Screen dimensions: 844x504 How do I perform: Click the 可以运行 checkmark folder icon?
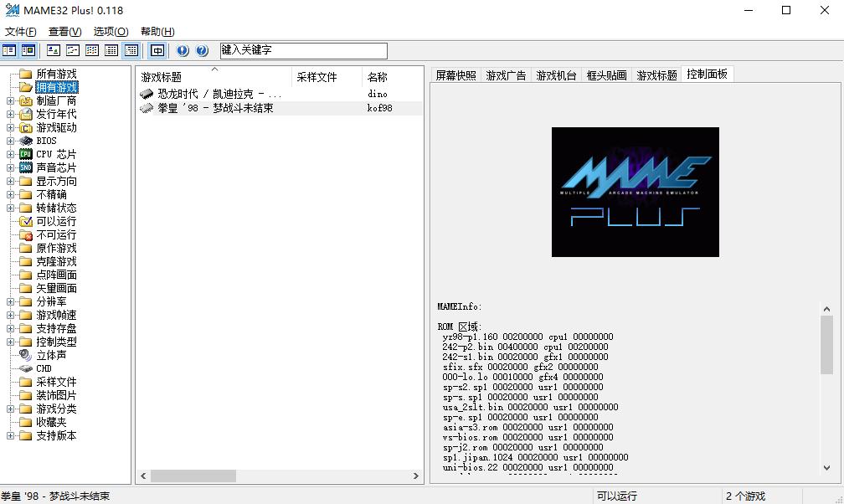(x=26, y=221)
